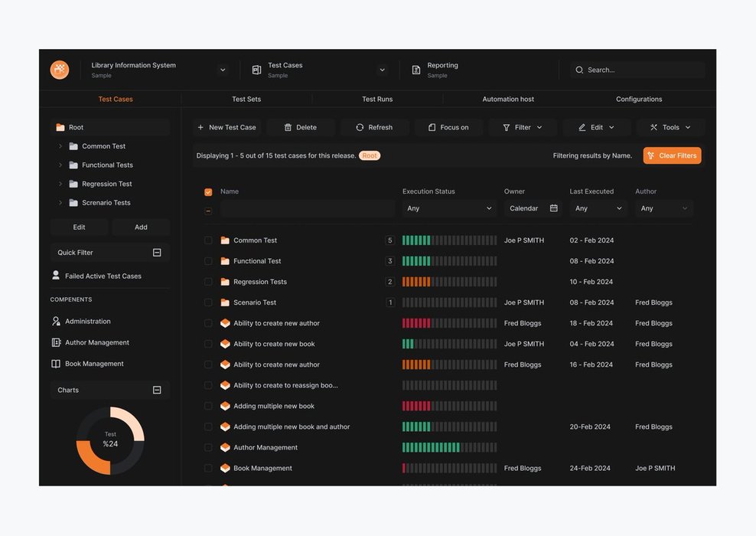Click the Reporting document icon

(x=416, y=70)
